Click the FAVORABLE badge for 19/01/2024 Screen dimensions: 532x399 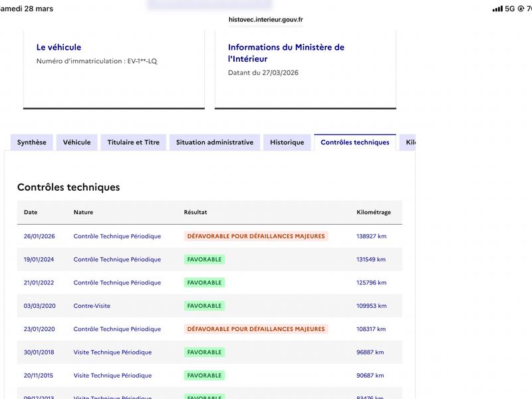tap(204, 259)
